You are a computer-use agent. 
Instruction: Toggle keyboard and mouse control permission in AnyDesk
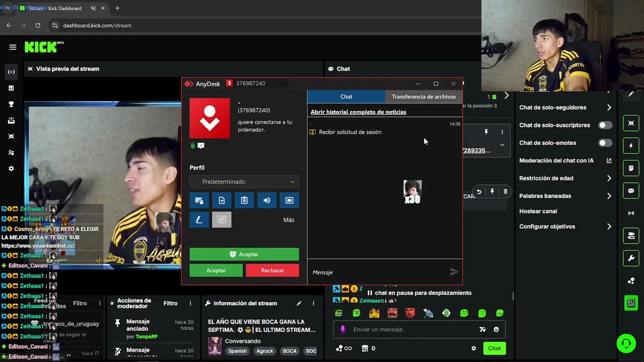[199, 201]
